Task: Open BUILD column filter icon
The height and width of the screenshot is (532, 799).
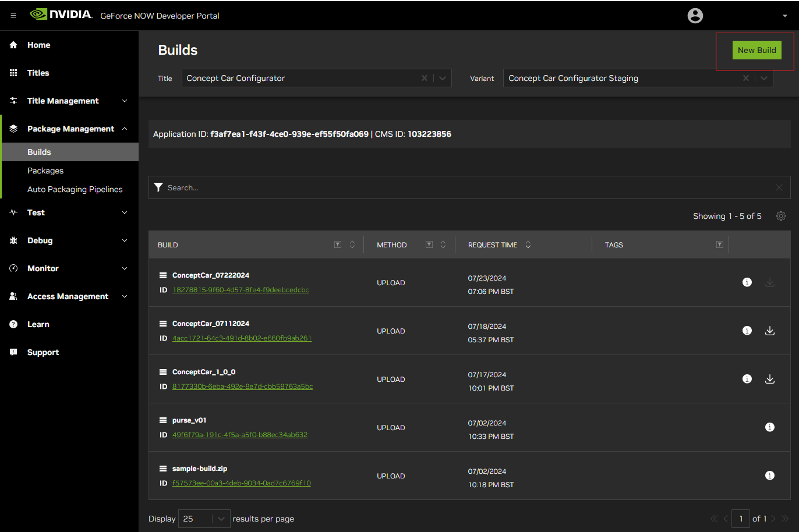Action: coord(338,244)
